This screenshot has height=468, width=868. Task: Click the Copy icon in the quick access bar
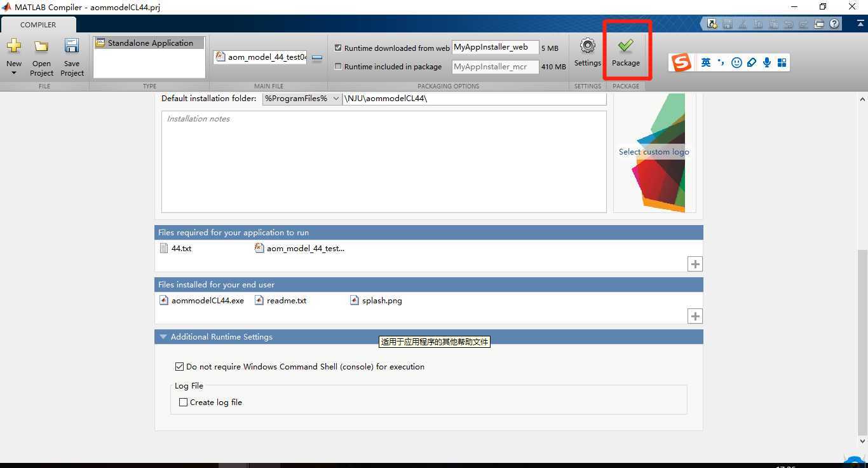tap(758, 24)
